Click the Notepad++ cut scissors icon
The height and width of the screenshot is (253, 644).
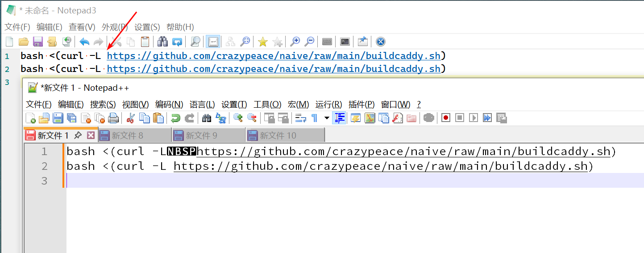pos(131,118)
